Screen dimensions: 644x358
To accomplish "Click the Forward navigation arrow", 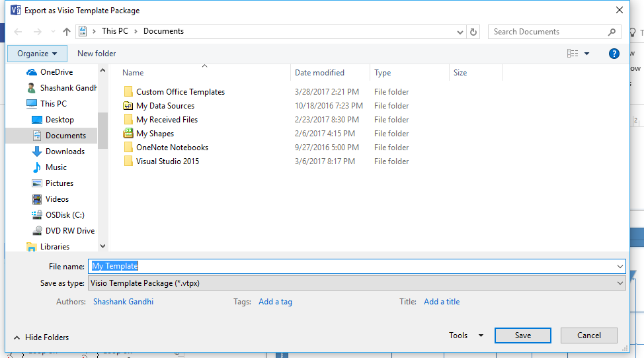I will click(38, 32).
